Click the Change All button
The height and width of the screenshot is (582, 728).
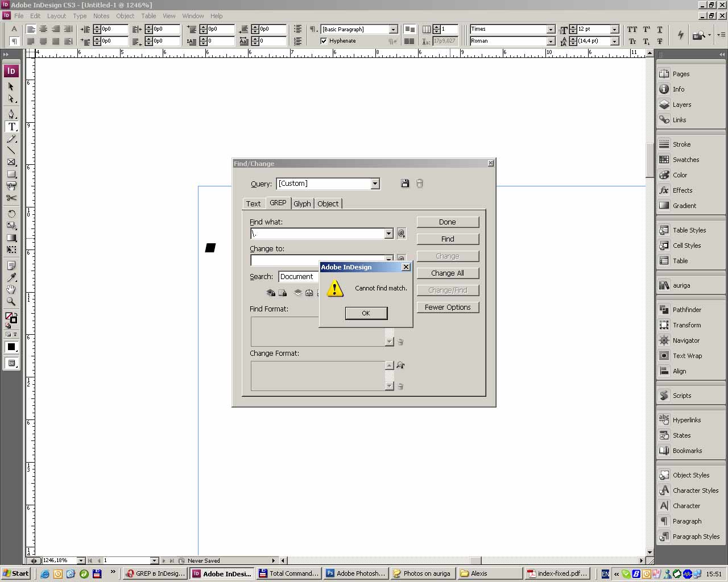coord(448,273)
